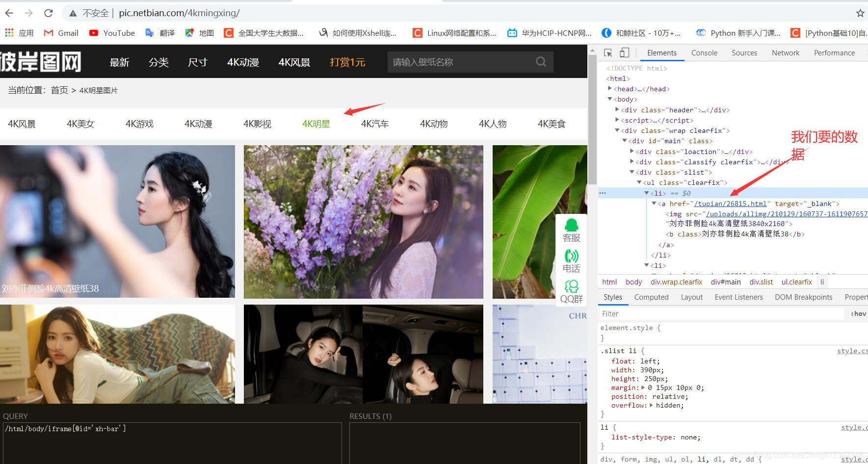Switch to the Performance tab
The height and width of the screenshot is (464, 868).
click(834, 53)
